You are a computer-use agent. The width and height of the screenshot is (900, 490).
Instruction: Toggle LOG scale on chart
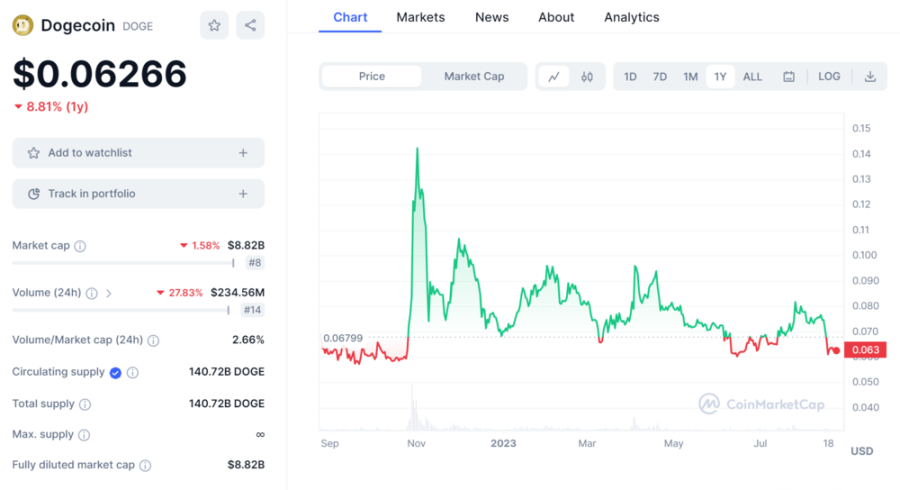829,76
